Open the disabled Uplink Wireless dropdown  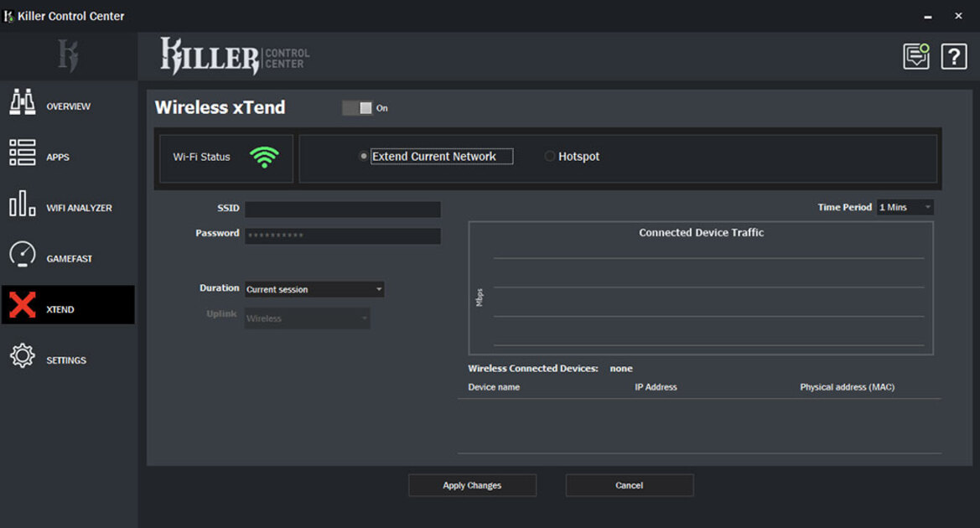click(x=307, y=318)
